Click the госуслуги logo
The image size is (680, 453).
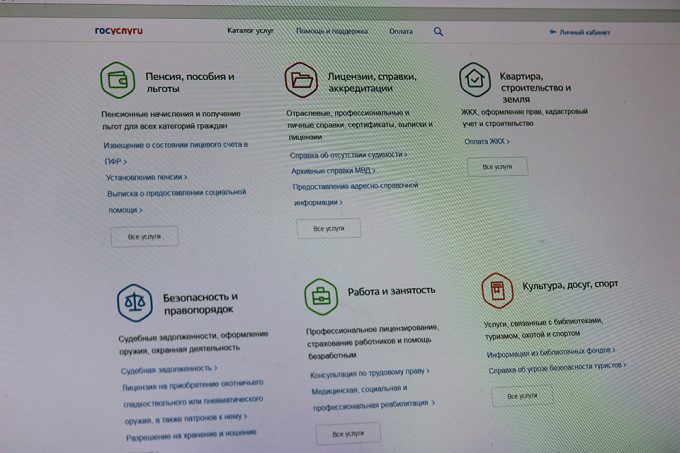click(118, 31)
